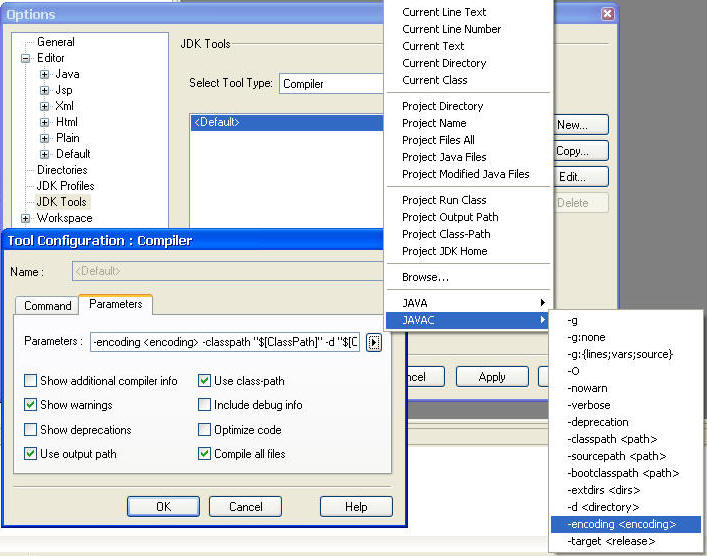Open the JAVAC submenu
The height and width of the screenshot is (556, 707).
(469, 320)
